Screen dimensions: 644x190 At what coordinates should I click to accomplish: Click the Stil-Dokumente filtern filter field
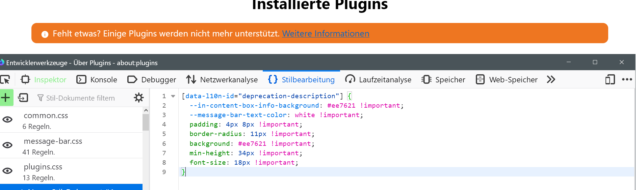tap(81, 98)
